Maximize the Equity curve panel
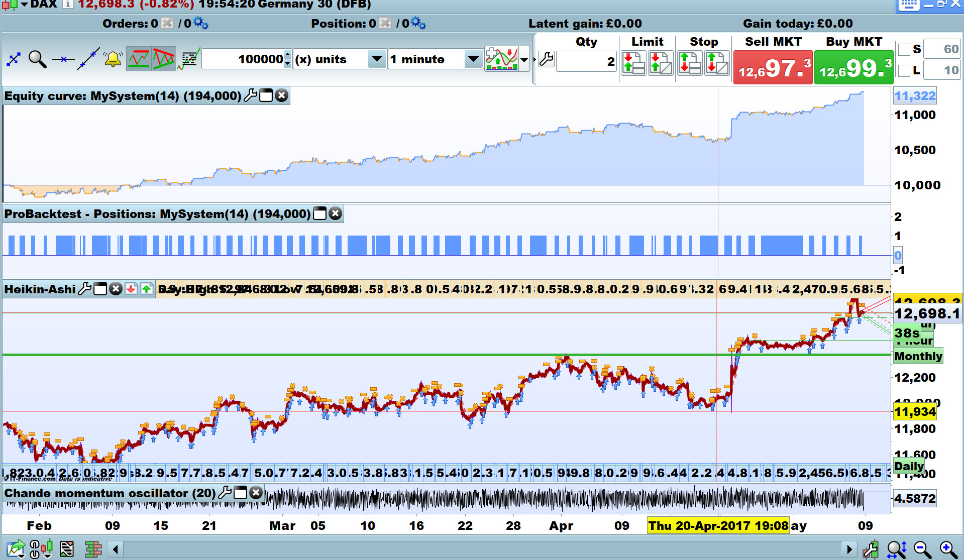This screenshot has height=560, width=964. [266, 95]
